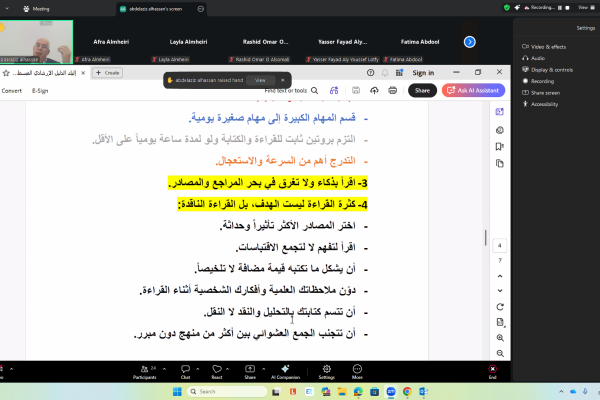Open Display & controls settings
Viewport: 600px width, 400px height.
click(548, 70)
